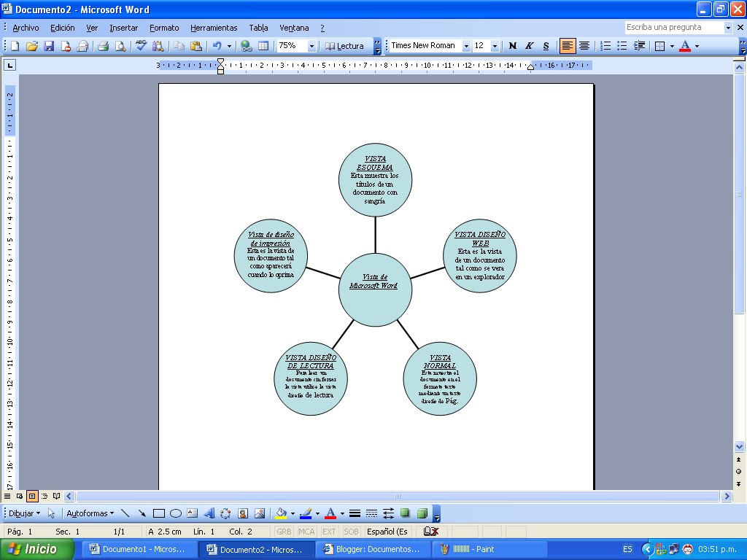
Task: Insert picture from file
Action: tap(260, 513)
